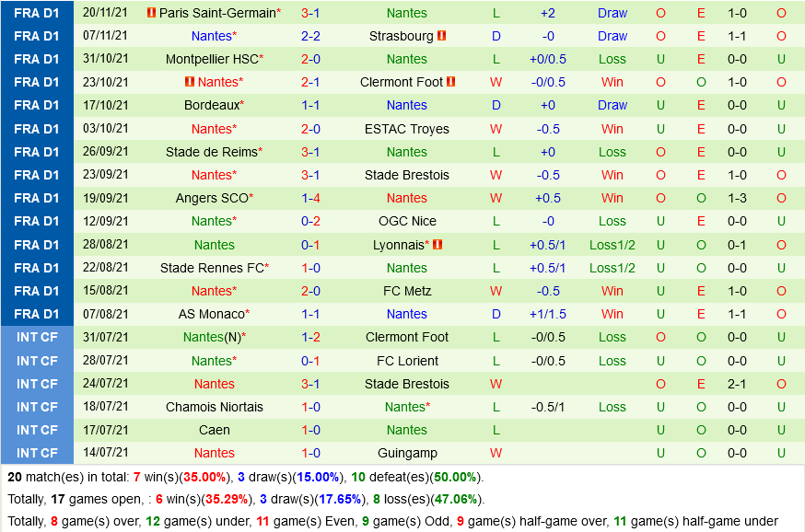805x532 pixels.
Task: Click the Caen team name
Action: 215,430
